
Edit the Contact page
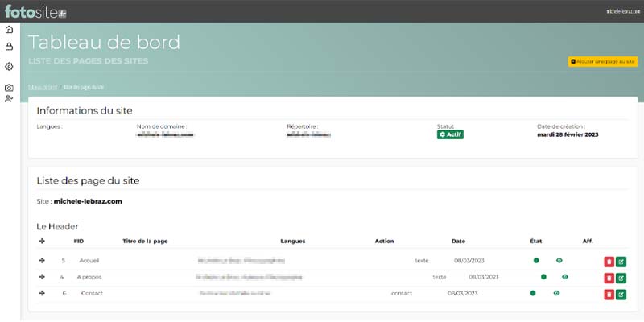tap(621, 295)
